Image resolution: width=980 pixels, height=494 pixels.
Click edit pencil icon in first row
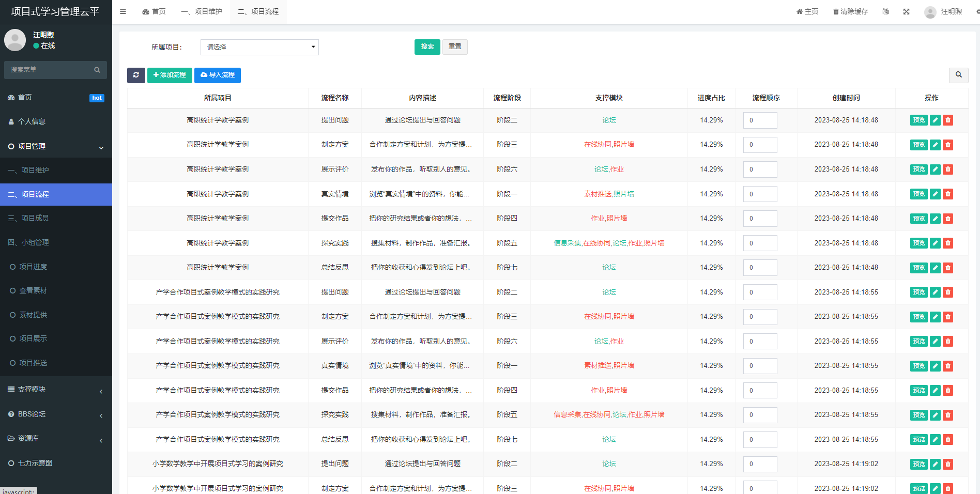(935, 120)
